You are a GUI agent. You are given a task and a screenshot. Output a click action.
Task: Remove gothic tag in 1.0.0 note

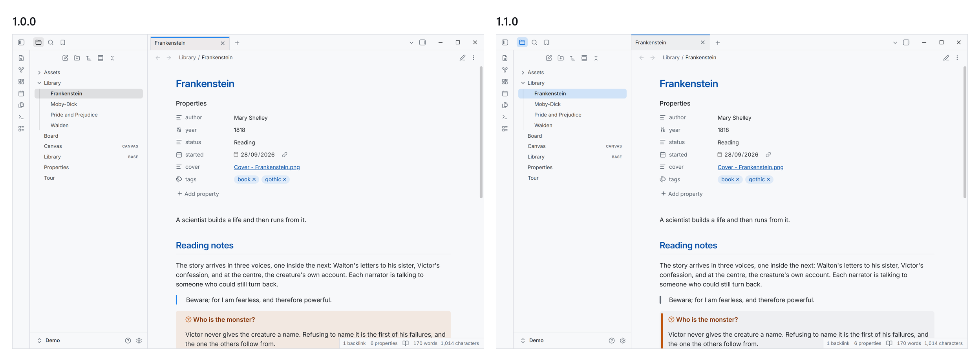pos(285,179)
